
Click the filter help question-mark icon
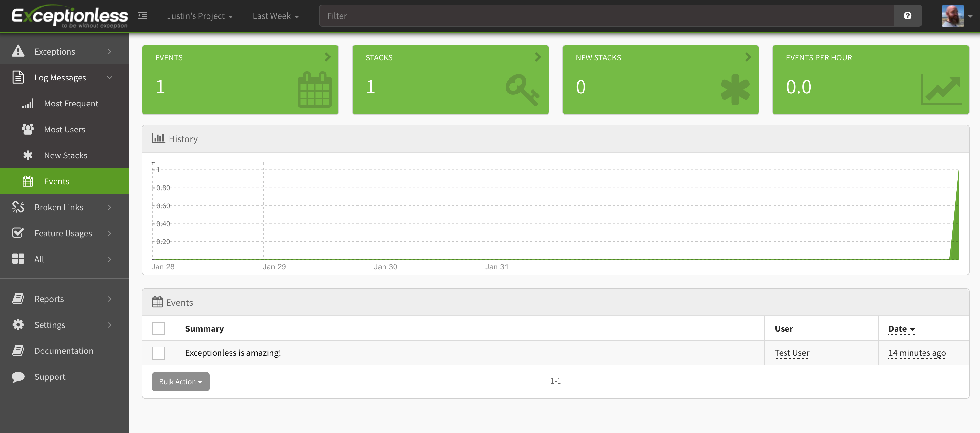[907, 16]
